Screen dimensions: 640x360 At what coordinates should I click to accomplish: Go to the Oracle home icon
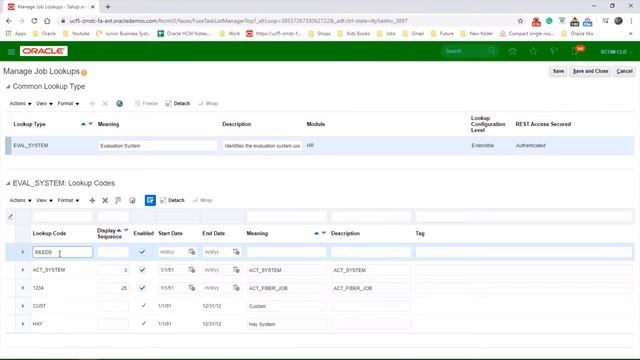tap(513, 51)
